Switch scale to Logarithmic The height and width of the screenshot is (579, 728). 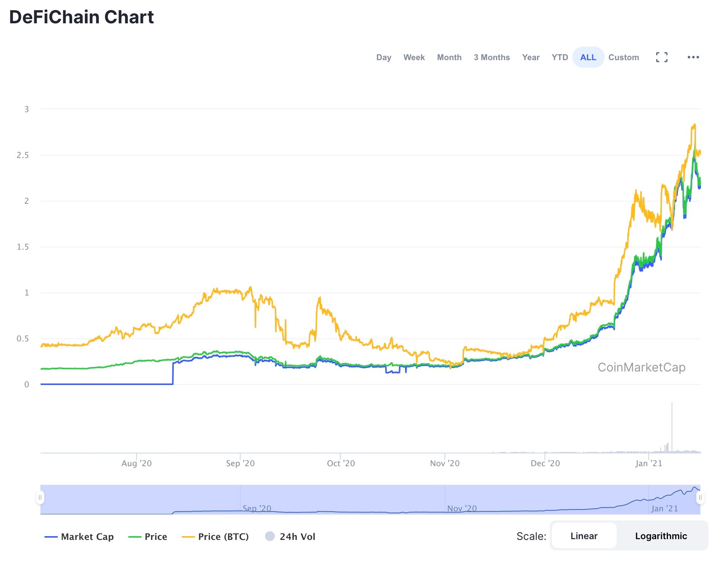[661, 536]
